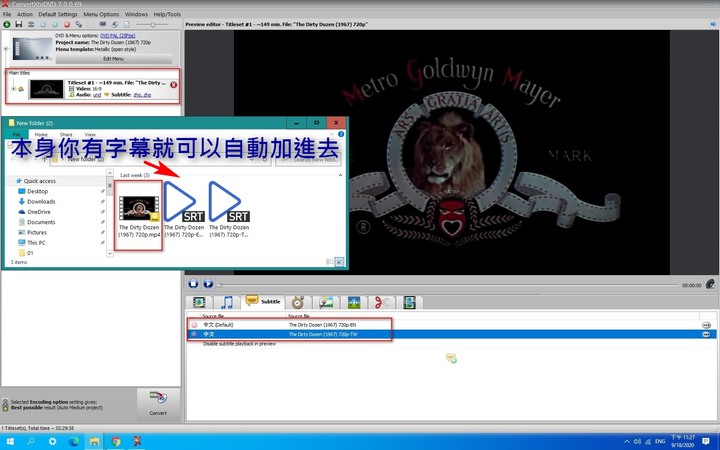Click the disc icon next to timecode
Viewport: 720px width, 450px height.
710,284
